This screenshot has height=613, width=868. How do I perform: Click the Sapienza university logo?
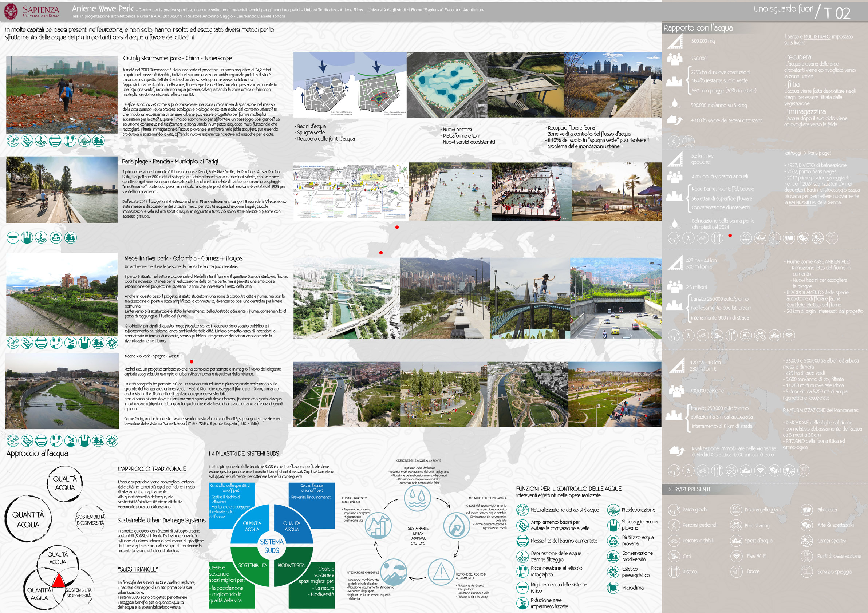pos(11,11)
